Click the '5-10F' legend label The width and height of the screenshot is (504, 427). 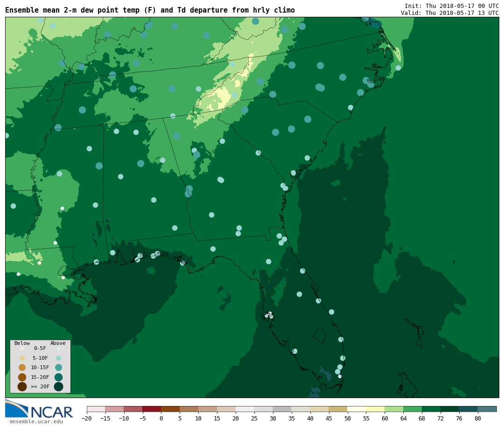point(40,358)
